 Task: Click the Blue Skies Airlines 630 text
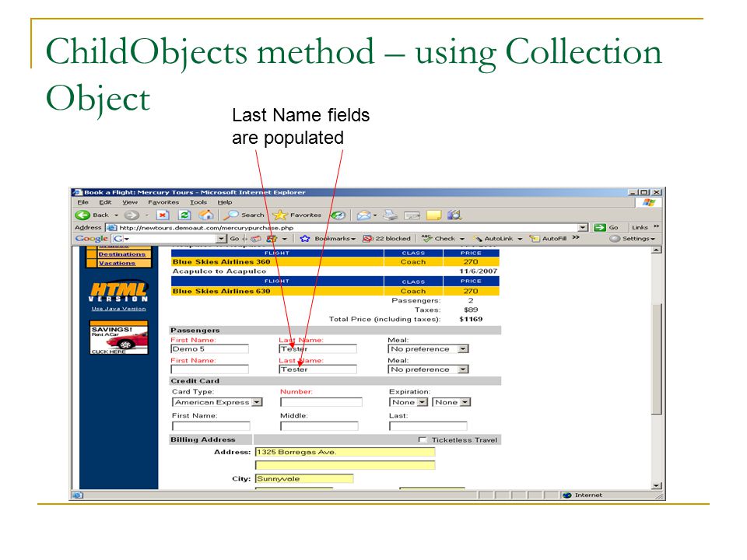click(x=222, y=291)
